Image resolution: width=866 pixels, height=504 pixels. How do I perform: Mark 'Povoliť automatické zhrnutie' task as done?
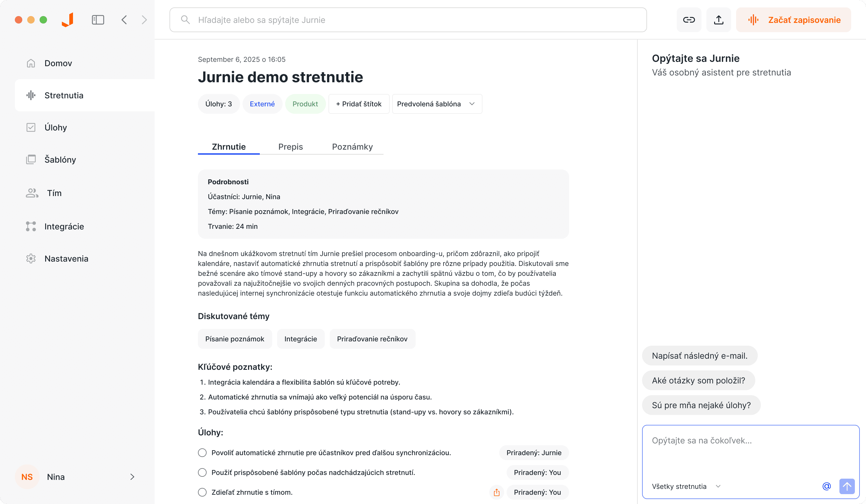(x=202, y=452)
